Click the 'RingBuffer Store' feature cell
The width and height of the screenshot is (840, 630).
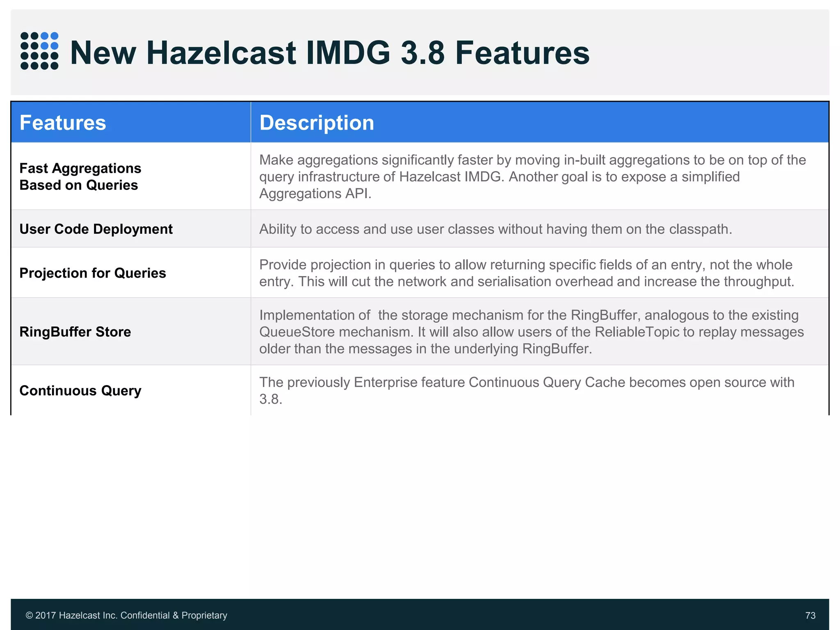click(x=75, y=331)
